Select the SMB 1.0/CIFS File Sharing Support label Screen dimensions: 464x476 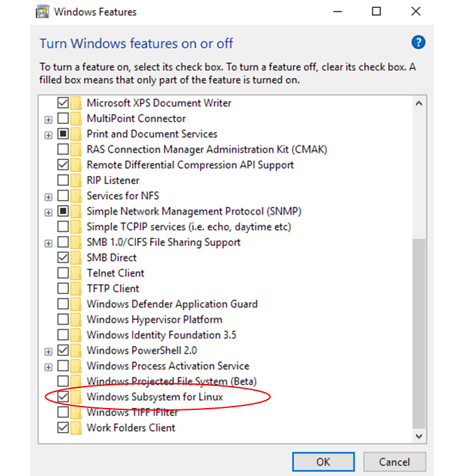click(163, 242)
